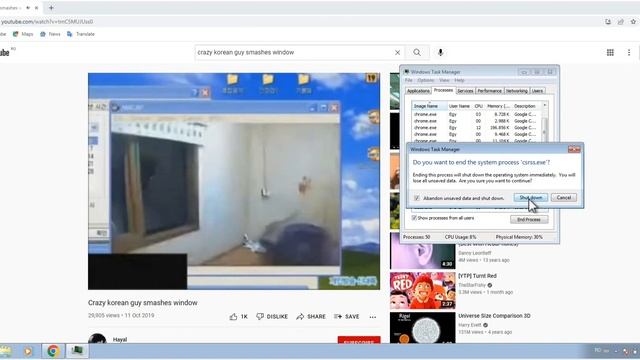Play the main video player
This screenshot has height=360, width=640.
pyautogui.click(x=234, y=181)
